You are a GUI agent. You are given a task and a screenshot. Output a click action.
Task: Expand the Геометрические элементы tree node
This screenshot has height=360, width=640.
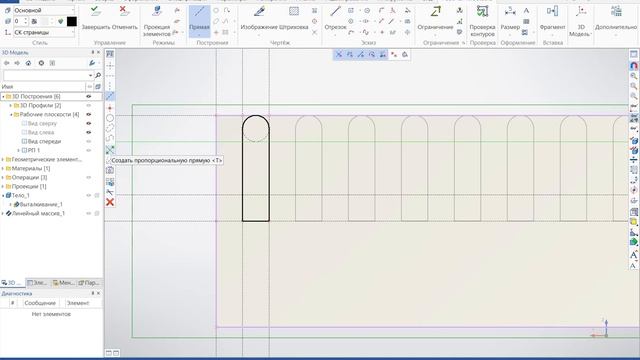tap(3, 159)
